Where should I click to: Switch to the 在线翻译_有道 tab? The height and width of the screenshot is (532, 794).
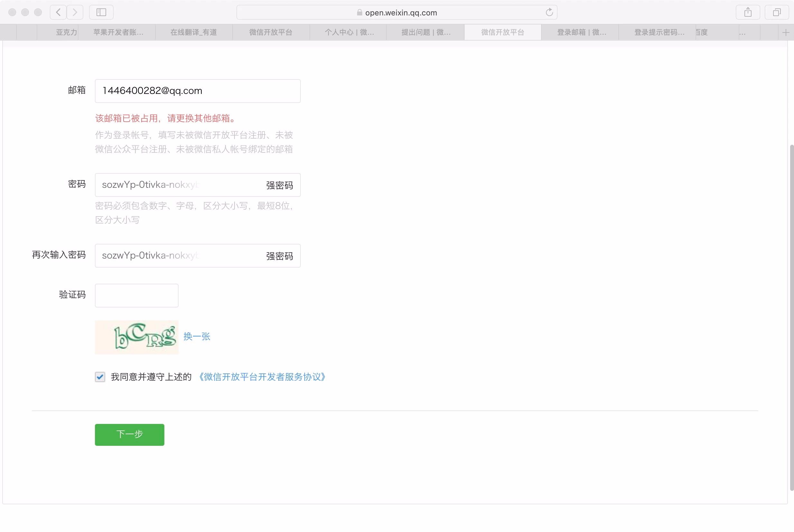(193, 32)
